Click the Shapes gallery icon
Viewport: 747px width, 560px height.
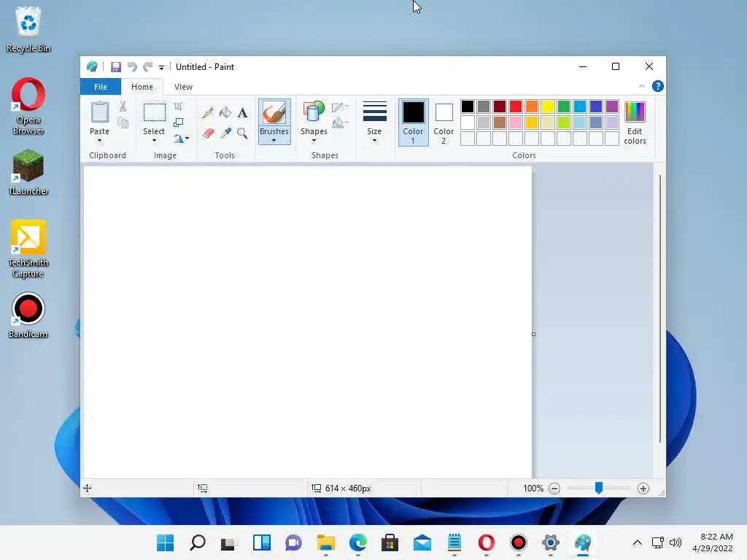(x=314, y=112)
